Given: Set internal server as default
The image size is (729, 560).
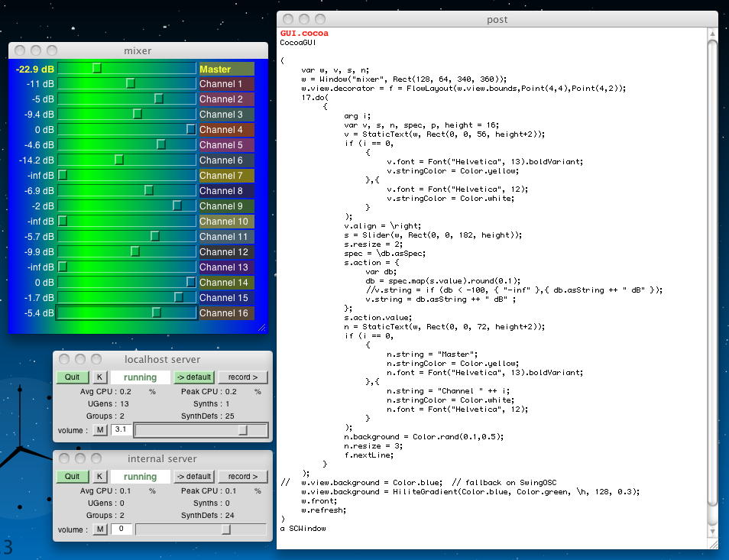Looking at the screenshot, I should (193, 477).
